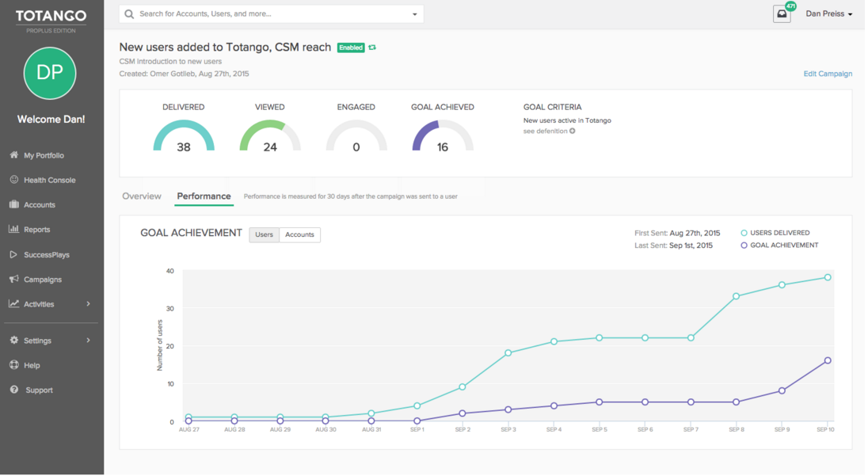Viewport: 868px width, 476px height.
Task: Click the Viewed gauge showing 24
Action: coord(269,135)
